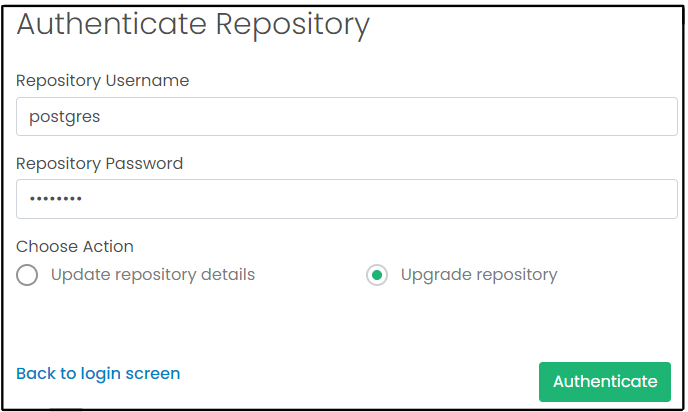Click the empty circle beside Update option
The height and width of the screenshot is (412, 688).
pyautogui.click(x=27, y=275)
